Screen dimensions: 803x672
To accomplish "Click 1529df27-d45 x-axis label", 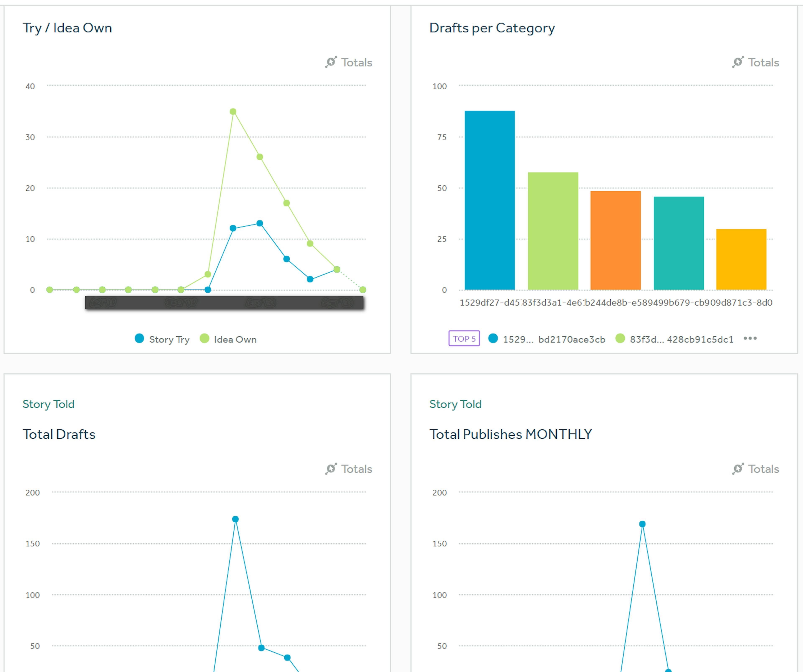I will pos(490,302).
